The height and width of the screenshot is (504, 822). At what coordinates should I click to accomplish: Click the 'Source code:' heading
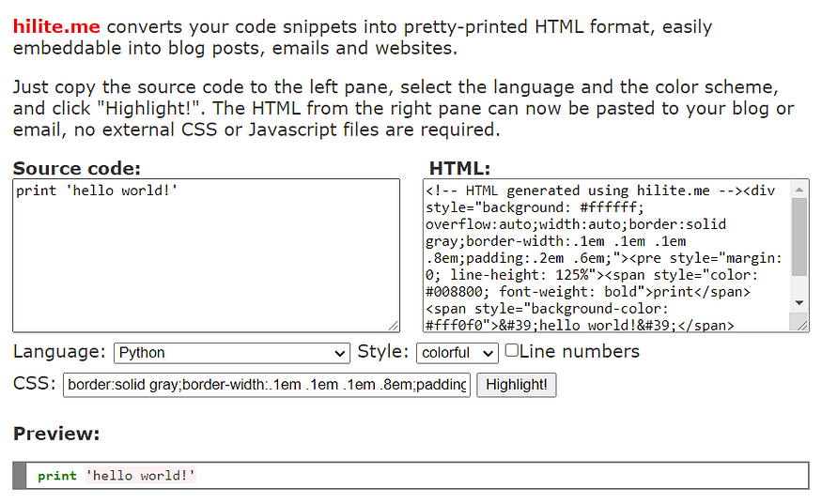click(x=77, y=168)
